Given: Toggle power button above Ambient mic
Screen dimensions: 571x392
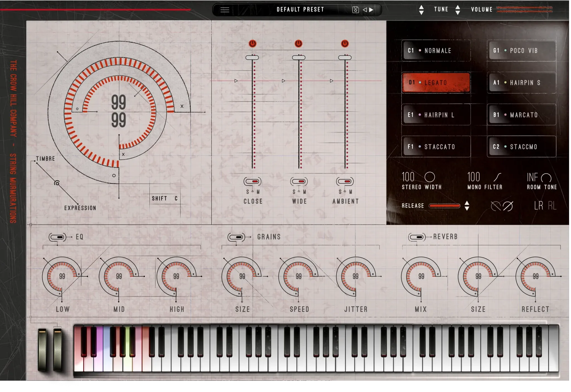Looking at the screenshot, I should 345,43.
